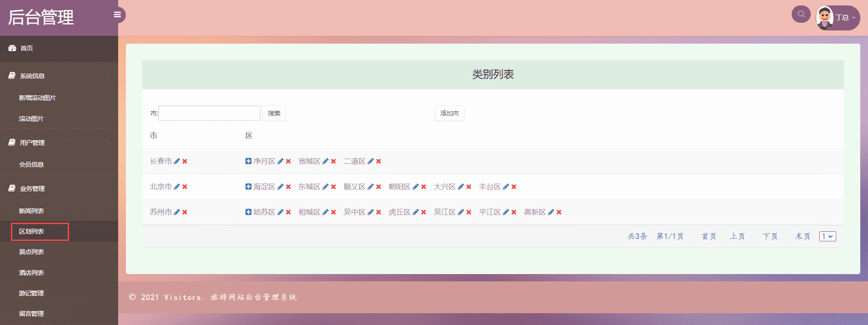Collapse the 业务管理 sidebar section
The width and height of the screenshot is (868, 325).
pyautogui.click(x=59, y=189)
